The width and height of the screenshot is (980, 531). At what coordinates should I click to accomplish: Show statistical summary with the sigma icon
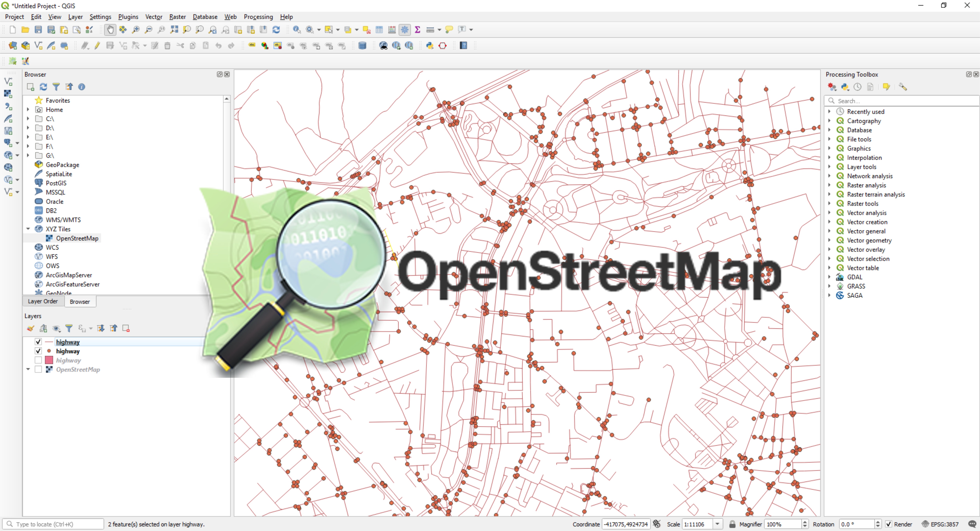click(417, 30)
